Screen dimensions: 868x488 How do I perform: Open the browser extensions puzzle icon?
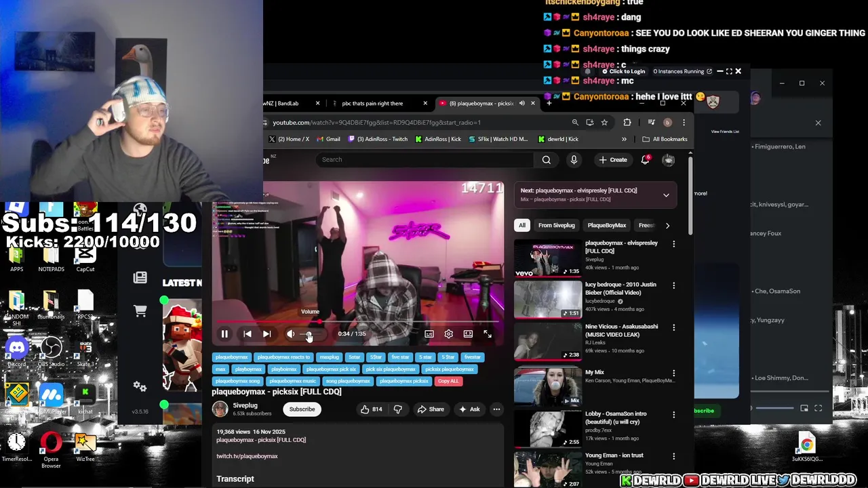click(x=627, y=123)
